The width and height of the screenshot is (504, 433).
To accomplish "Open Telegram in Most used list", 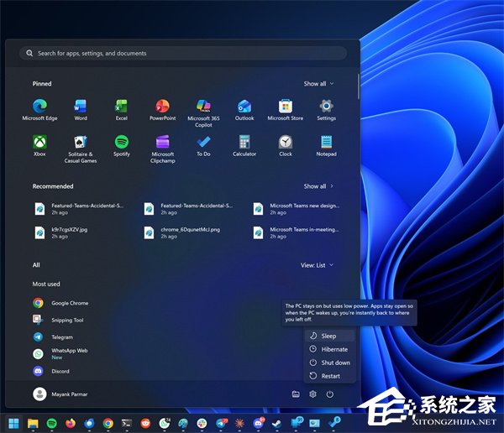I will [x=53, y=337].
